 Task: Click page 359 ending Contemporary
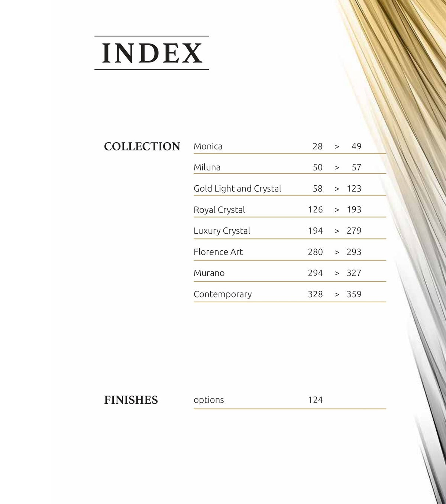[x=354, y=294]
